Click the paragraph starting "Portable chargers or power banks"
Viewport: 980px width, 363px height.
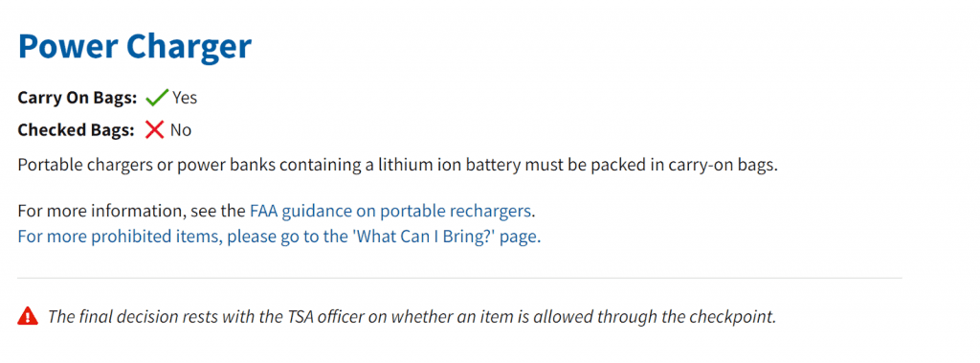(397, 167)
